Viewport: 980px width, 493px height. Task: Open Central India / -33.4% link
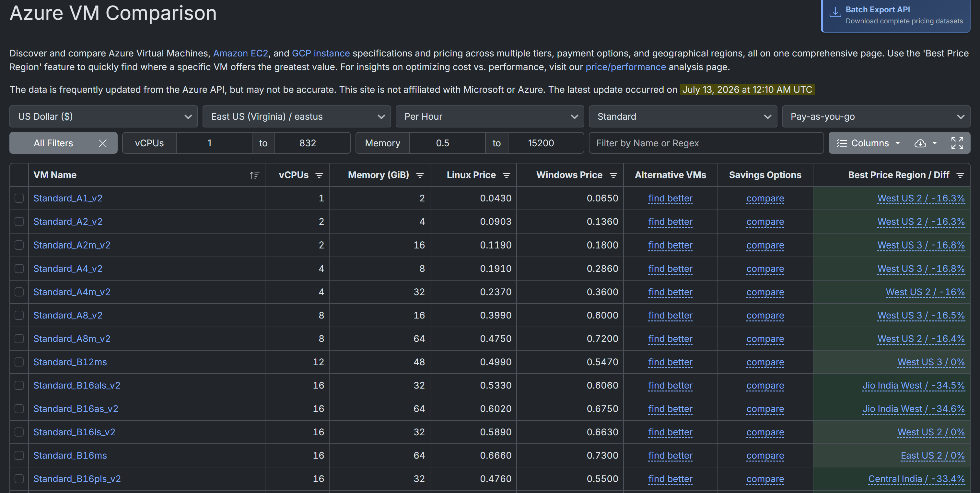pyautogui.click(x=916, y=479)
